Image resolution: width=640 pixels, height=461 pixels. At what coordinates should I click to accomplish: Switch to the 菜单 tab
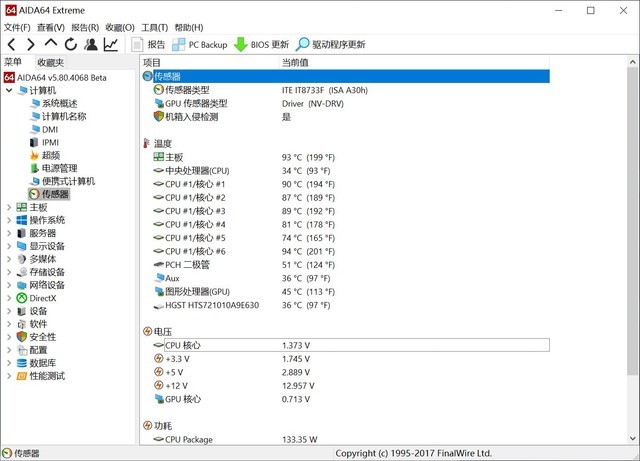[x=13, y=62]
